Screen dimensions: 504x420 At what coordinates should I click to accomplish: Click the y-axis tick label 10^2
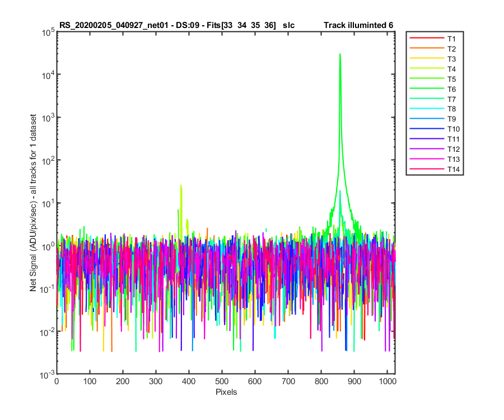coord(48,161)
